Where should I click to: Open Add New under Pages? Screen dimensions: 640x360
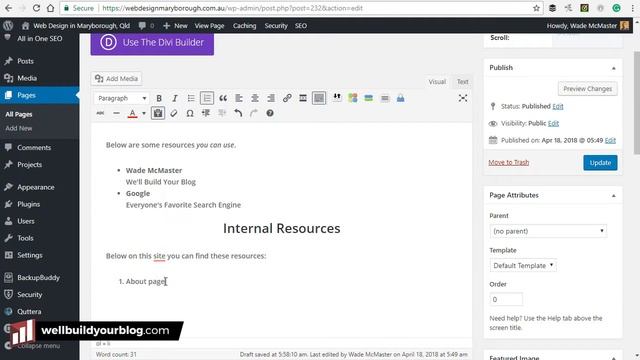coord(19,128)
